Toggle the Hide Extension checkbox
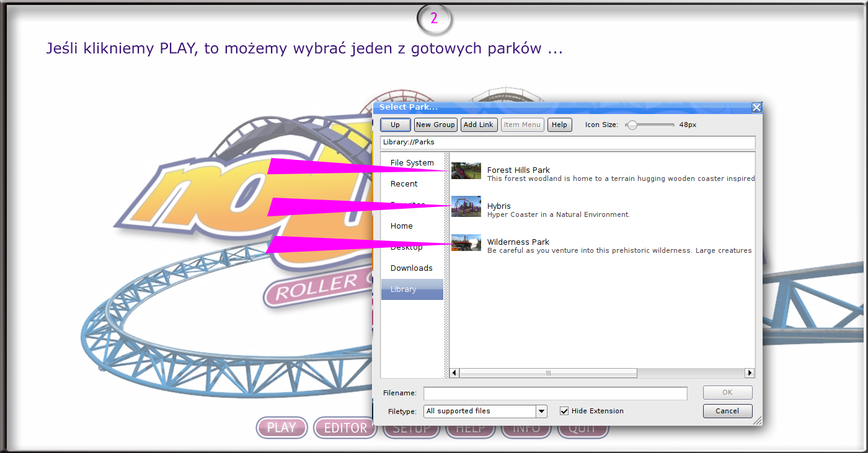Screen dimensions: 868x453 tap(564, 411)
